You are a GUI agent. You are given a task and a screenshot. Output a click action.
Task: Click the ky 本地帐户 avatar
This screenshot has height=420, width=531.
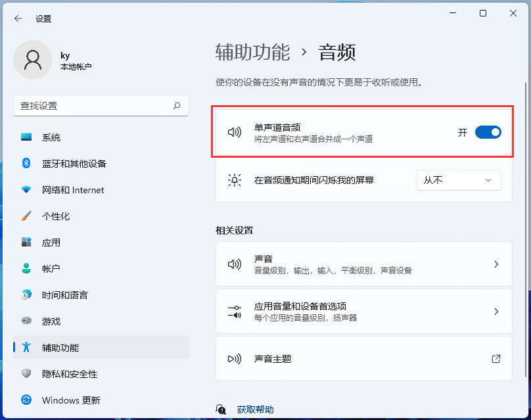tap(33, 59)
